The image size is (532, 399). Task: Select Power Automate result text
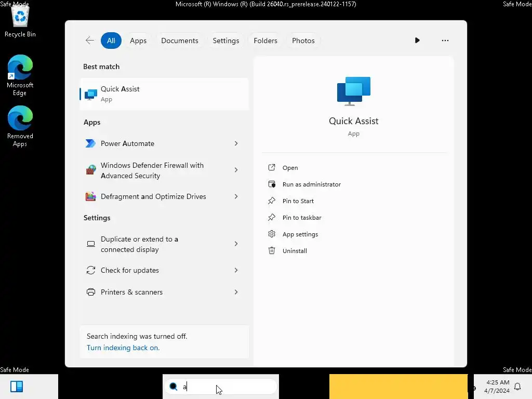[x=127, y=143]
